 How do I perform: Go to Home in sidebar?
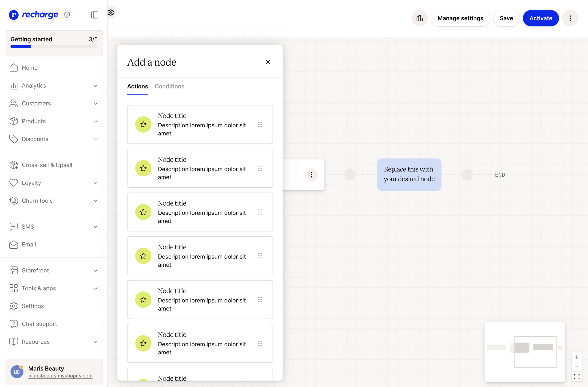[54, 68]
